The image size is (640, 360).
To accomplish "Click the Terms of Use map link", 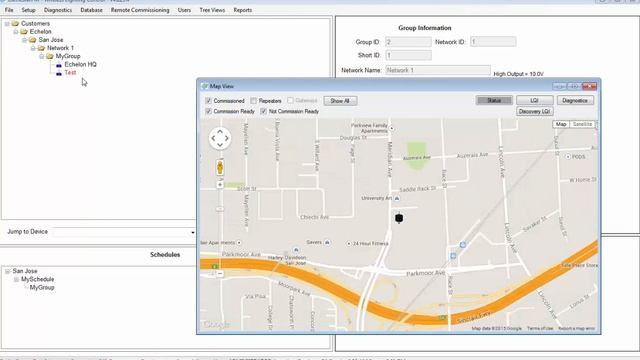I will pyautogui.click(x=540, y=329).
